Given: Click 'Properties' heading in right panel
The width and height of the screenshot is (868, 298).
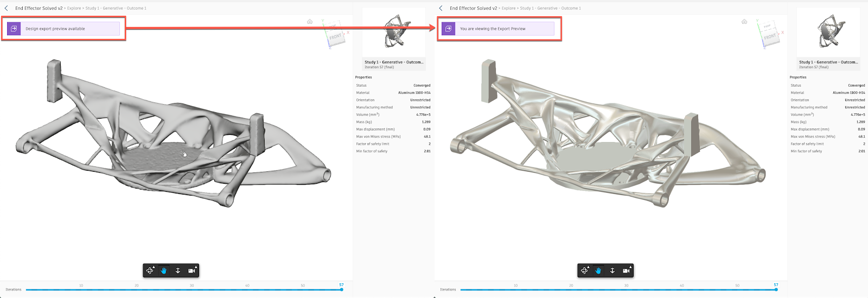Looking at the screenshot, I should (798, 77).
